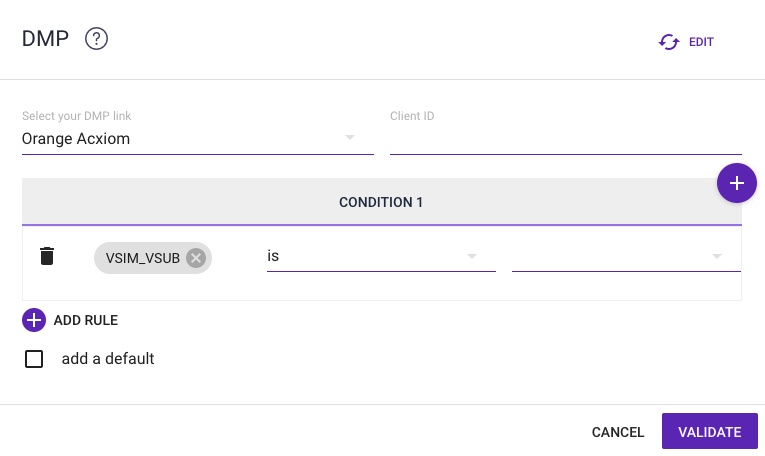Screen dimensions: 765x456
Task: Click the help question mark icon
Action: pyautogui.click(x=96, y=40)
